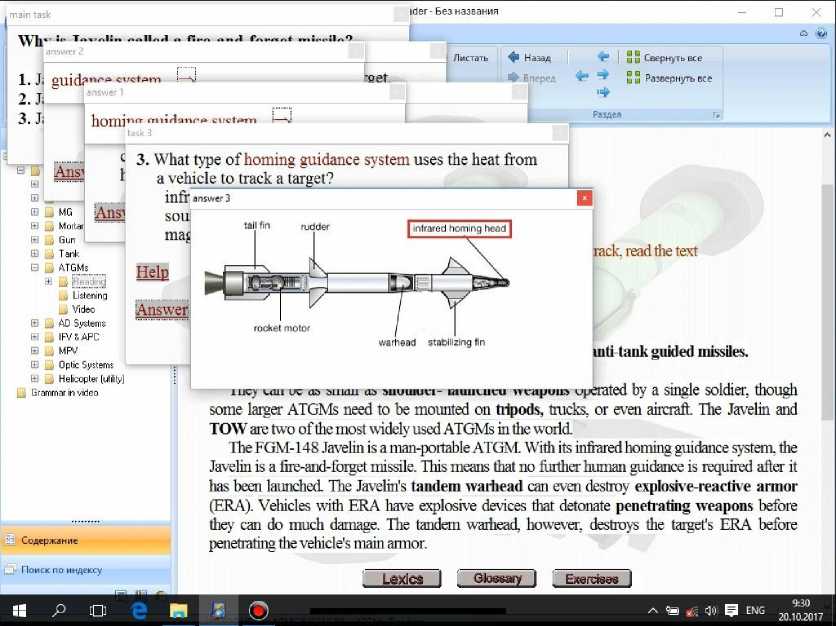The height and width of the screenshot is (626, 836).
Task: Click the Glossary button
Action: [x=497, y=579]
